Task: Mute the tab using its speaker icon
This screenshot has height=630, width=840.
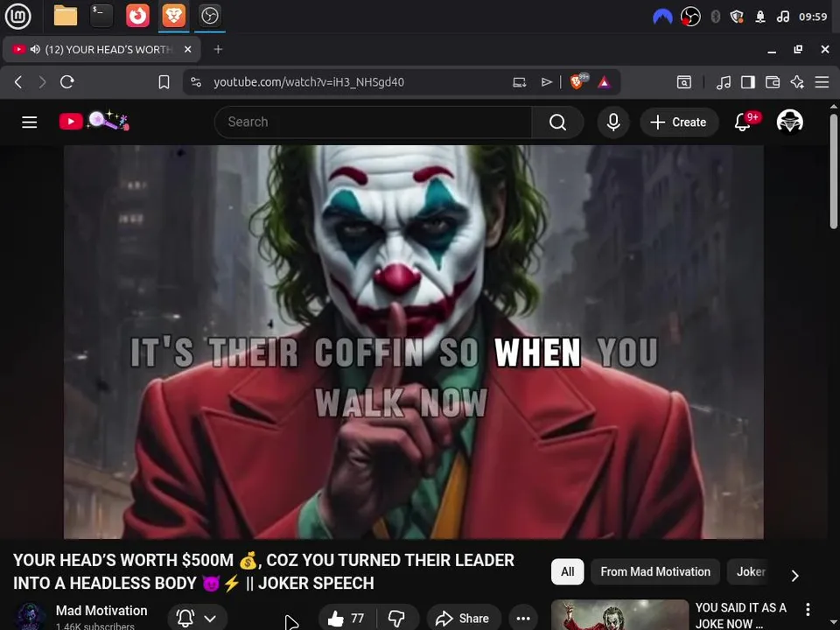Action: pyautogui.click(x=35, y=49)
